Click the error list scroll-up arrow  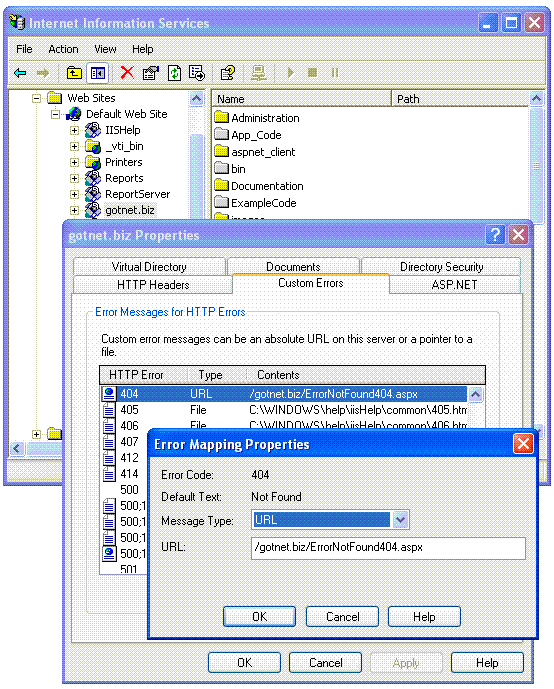click(x=475, y=394)
